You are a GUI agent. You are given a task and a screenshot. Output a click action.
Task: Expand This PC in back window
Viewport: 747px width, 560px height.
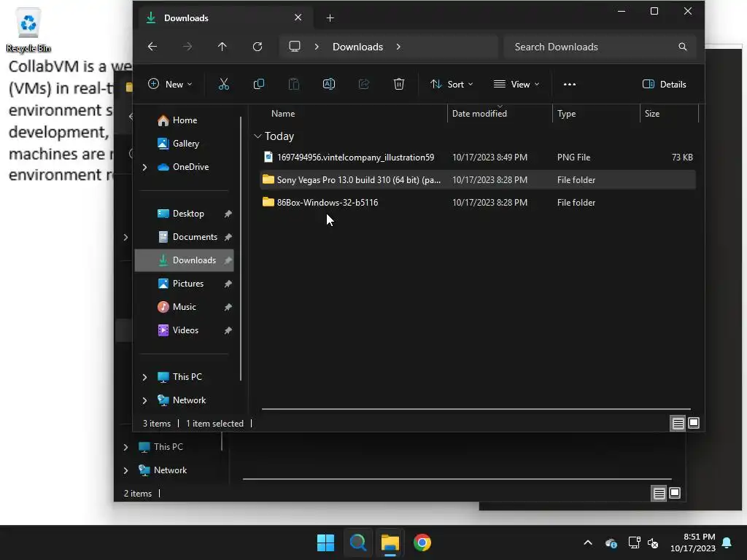[125, 447]
